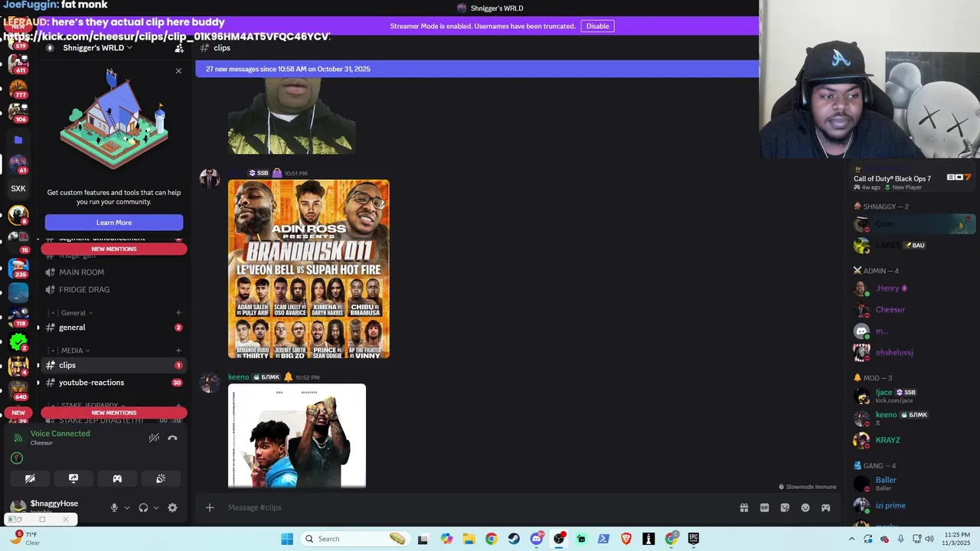This screenshot has height=551, width=980.
Task: Collapse the General category
Action: [73, 313]
